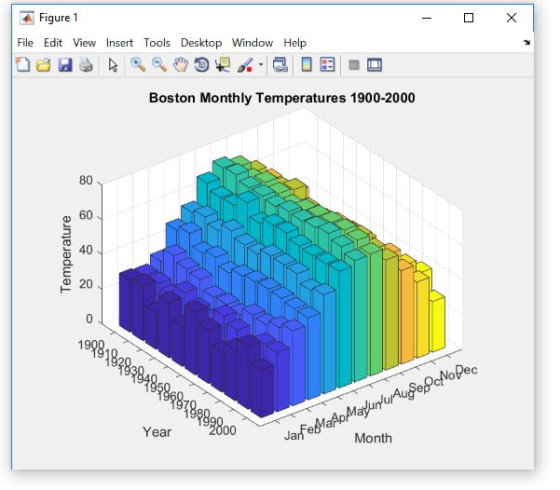Image resolution: width=560 pixels, height=490 pixels.
Task: Enable the Pan hand tool
Action: coord(181,65)
